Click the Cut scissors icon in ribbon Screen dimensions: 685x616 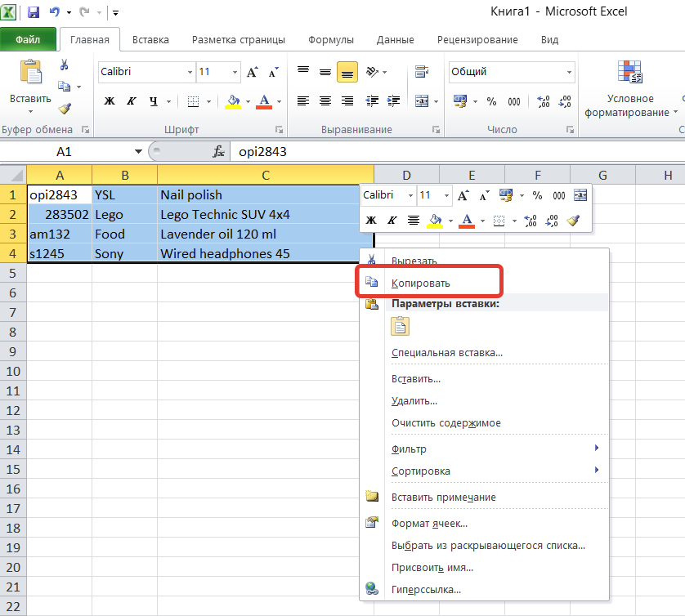[x=65, y=65]
